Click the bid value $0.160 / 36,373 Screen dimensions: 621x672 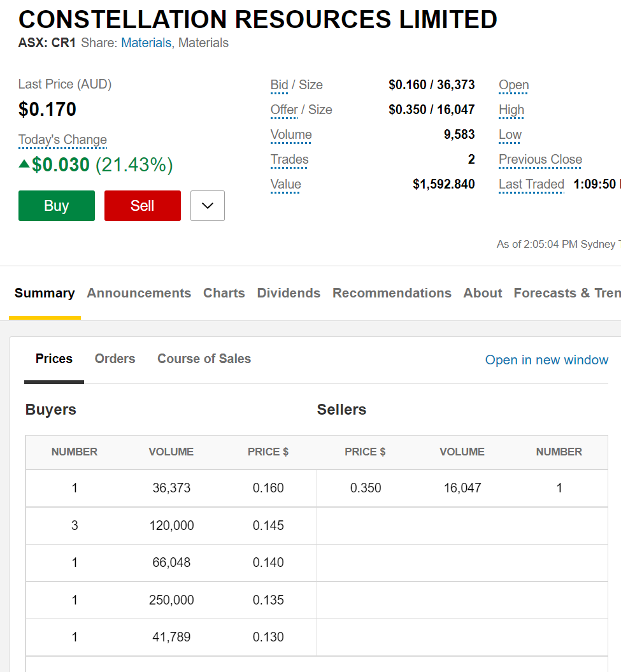[432, 85]
